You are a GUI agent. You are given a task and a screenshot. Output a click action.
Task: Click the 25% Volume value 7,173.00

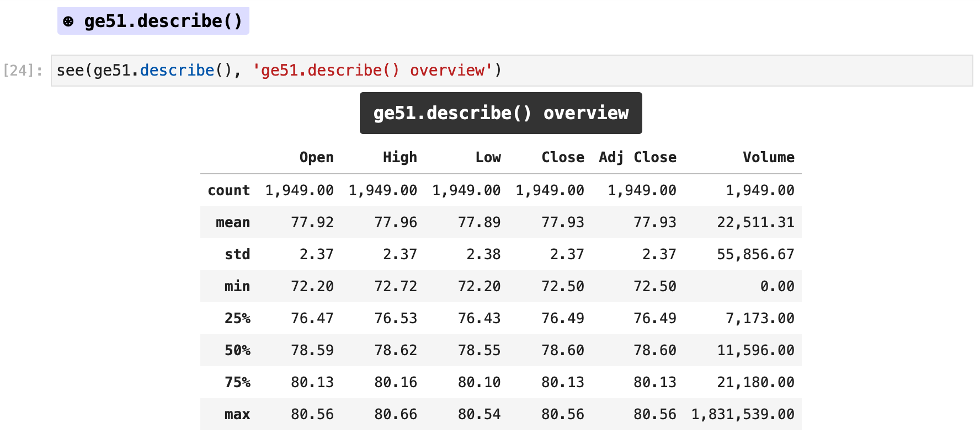click(x=760, y=318)
